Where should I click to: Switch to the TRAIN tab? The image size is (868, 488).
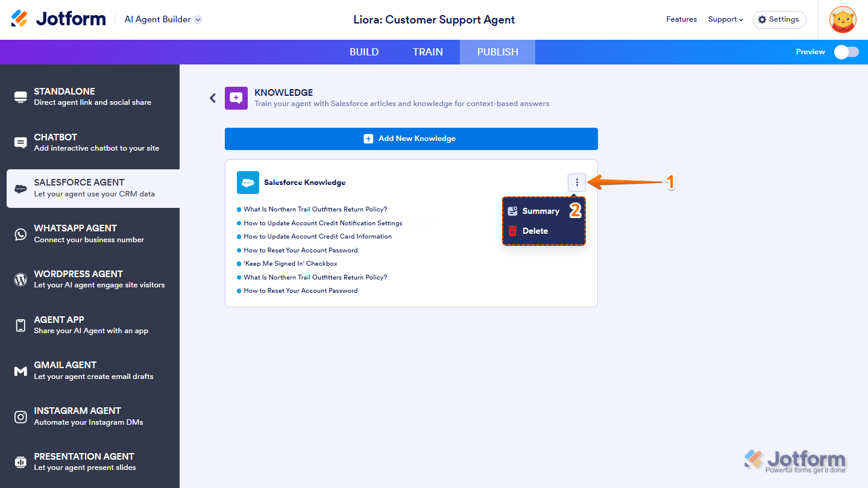(427, 52)
